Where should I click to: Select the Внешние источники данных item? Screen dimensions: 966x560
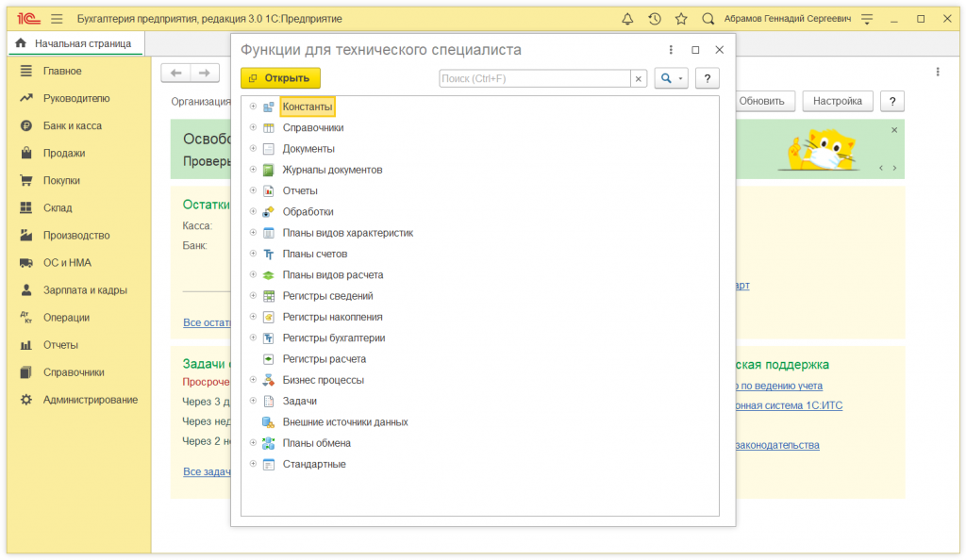coord(344,422)
